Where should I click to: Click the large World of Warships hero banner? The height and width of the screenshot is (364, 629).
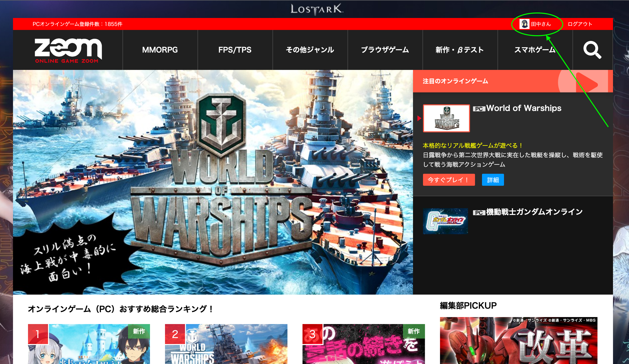[213, 182]
